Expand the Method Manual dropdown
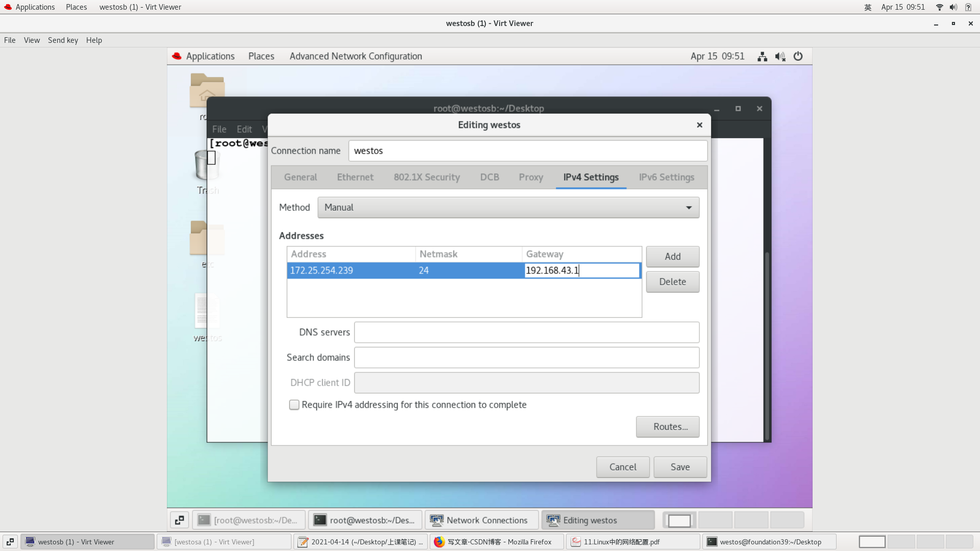 tap(508, 208)
